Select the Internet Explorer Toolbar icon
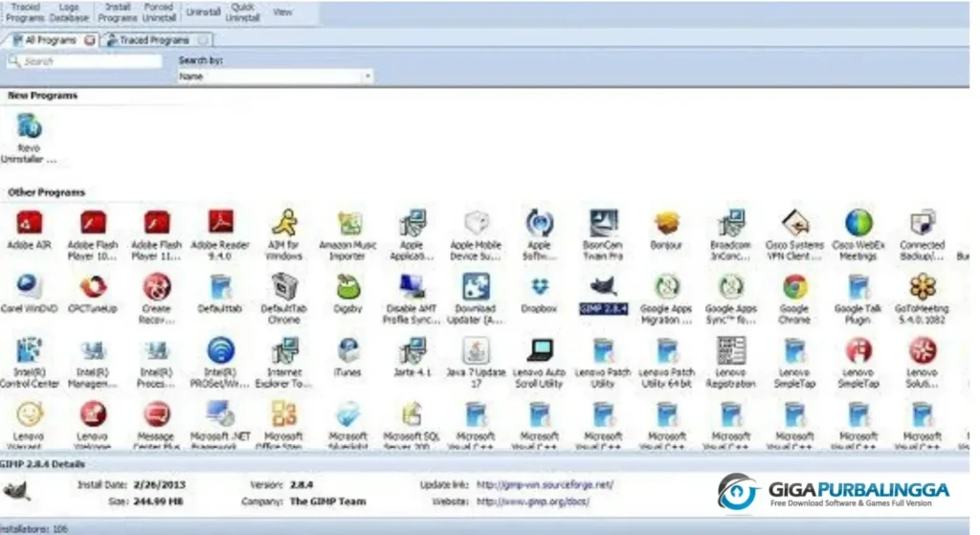The image size is (980, 535). [284, 350]
